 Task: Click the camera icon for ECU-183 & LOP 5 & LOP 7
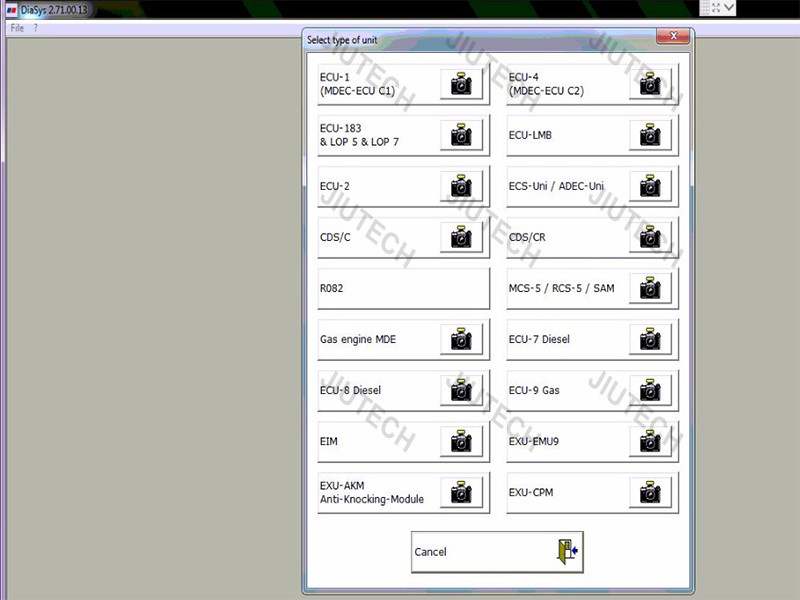[461, 135]
